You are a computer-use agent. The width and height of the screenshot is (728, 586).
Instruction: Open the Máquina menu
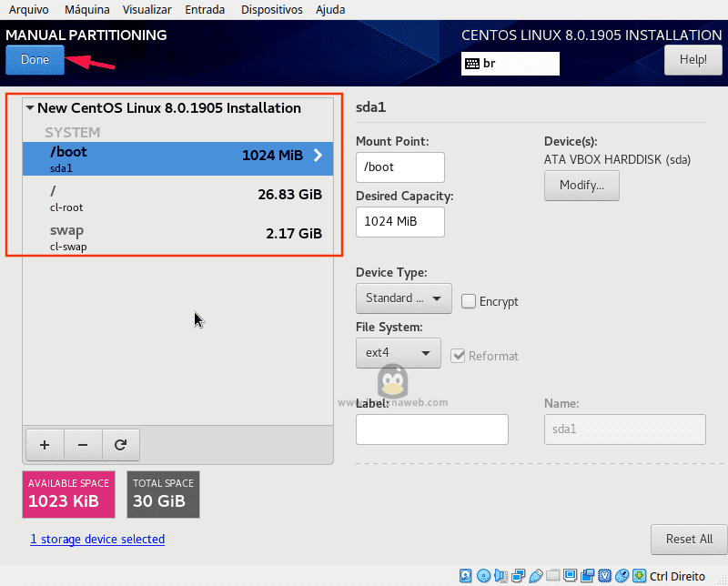coord(86,10)
